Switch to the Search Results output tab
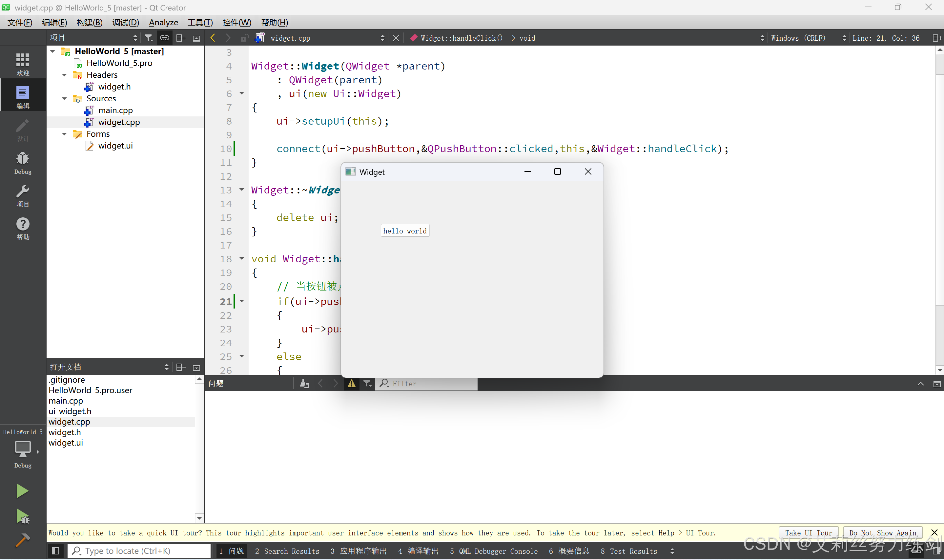Image resolution: width=944 pixels, height=560 pixels. pyautogui.click(x=287, y=551)
